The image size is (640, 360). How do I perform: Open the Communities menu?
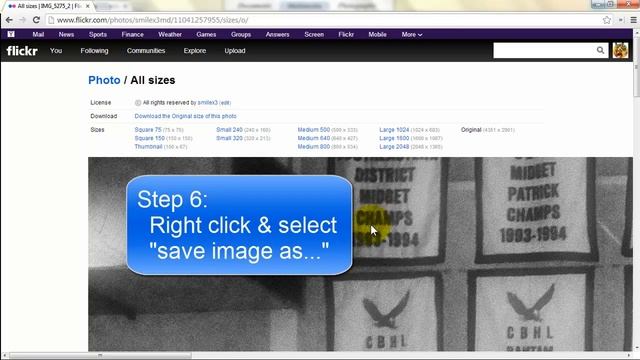tap(146, 51)
